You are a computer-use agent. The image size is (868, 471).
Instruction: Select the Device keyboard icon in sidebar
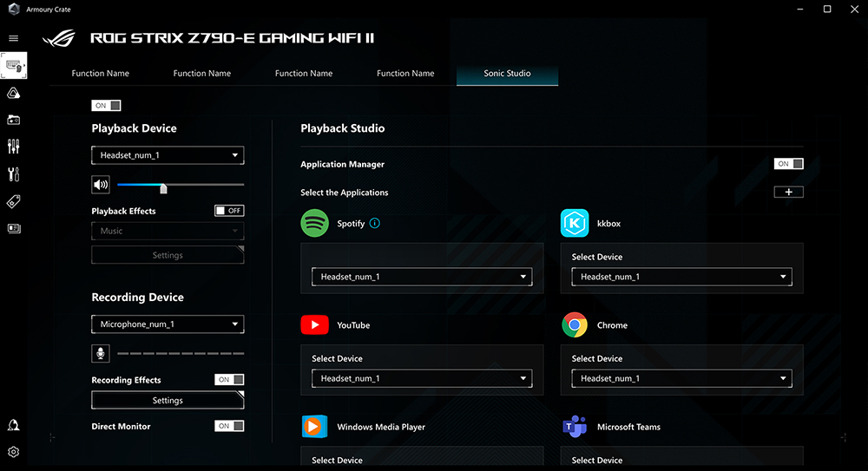pyautogui.click(x=14, y=67)
